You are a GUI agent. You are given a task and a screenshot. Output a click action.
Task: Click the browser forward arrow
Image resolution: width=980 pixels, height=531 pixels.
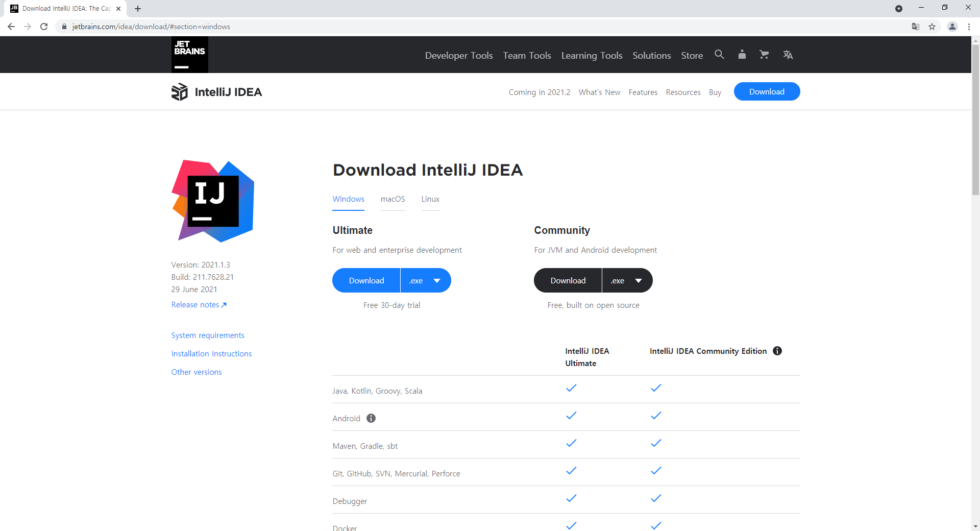(x=28, y=27)
